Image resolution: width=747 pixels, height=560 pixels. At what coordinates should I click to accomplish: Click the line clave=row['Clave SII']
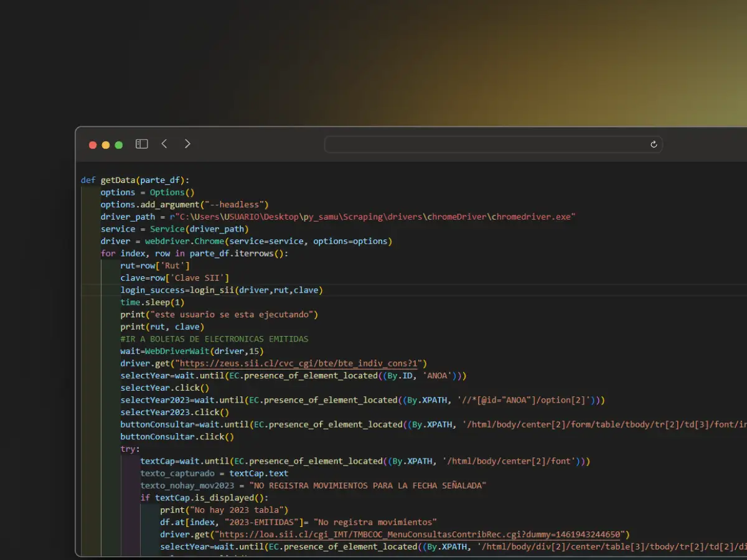point(175,278)
